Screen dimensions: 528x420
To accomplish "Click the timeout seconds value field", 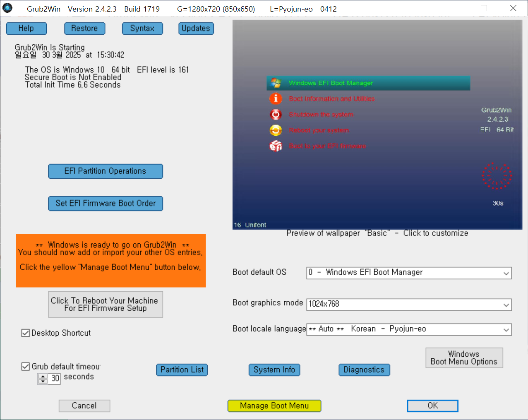I will 55,379.
